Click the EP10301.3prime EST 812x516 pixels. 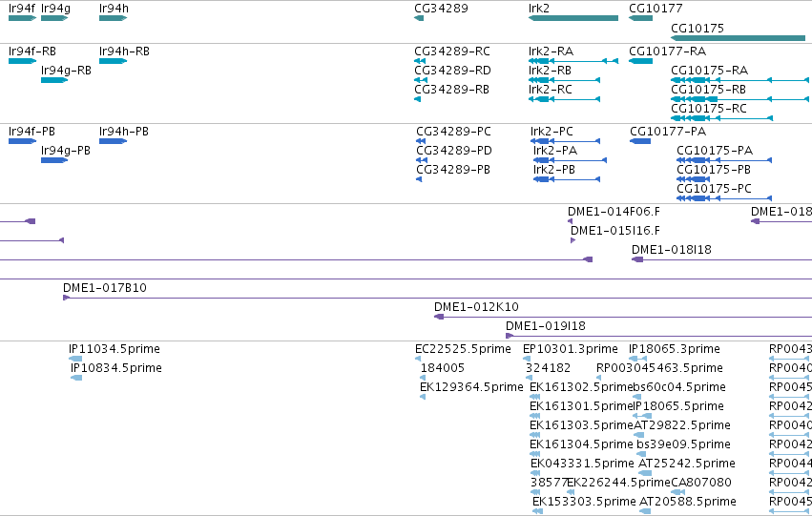[527, 359]
